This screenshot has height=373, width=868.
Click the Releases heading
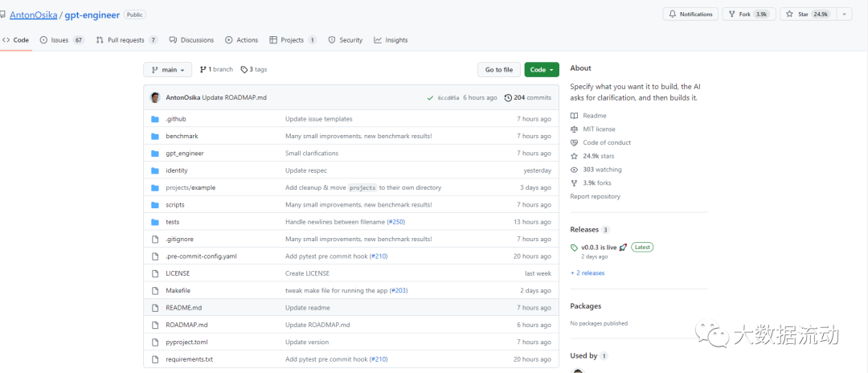pos(584,229)
